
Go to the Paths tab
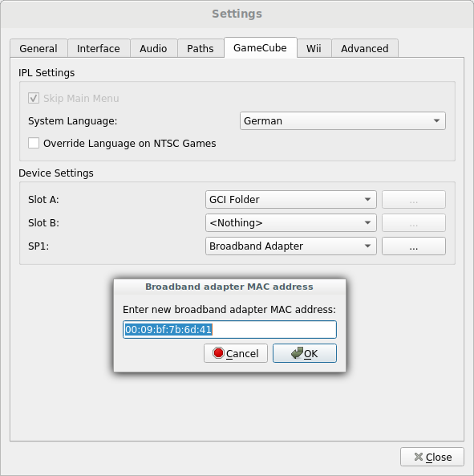click(201, 48)
